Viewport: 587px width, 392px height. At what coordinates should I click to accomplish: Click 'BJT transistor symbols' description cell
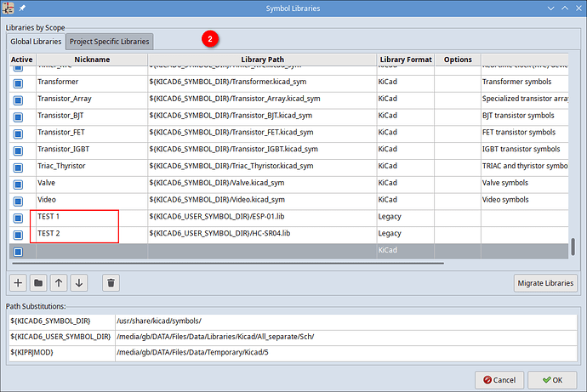pyautogui.click(x=525, y=116)
